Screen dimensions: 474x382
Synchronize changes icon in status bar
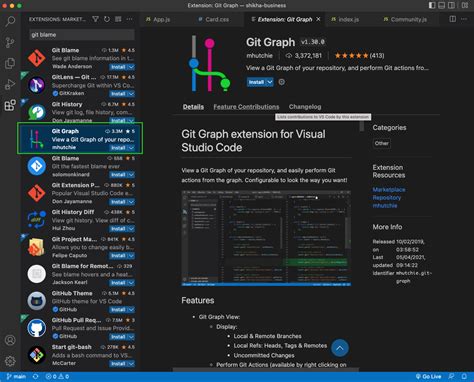pos(35,377)
